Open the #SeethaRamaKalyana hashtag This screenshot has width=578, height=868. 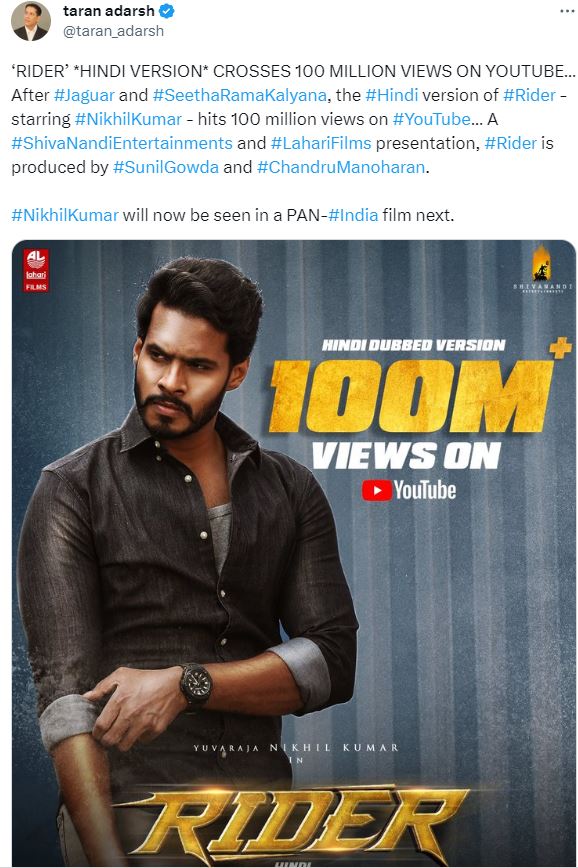[x=240, y=95]
